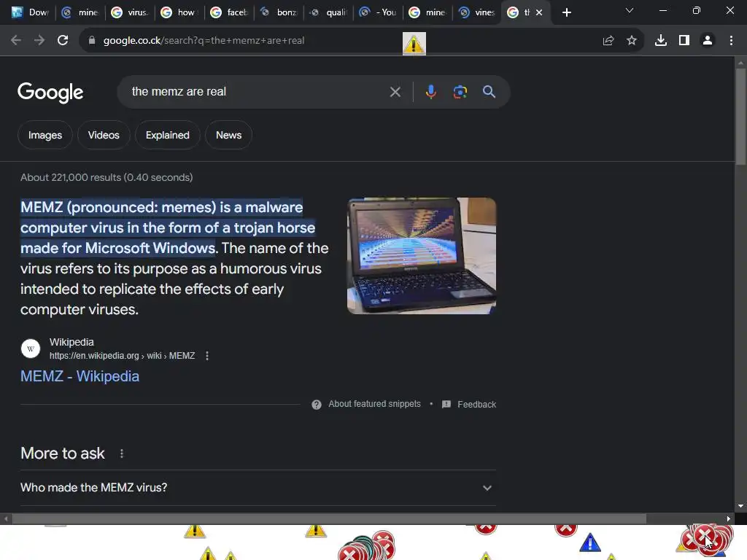Share this page icon in address bar
This screenshot has width=747, height=560.
click(x=608, y=41)
